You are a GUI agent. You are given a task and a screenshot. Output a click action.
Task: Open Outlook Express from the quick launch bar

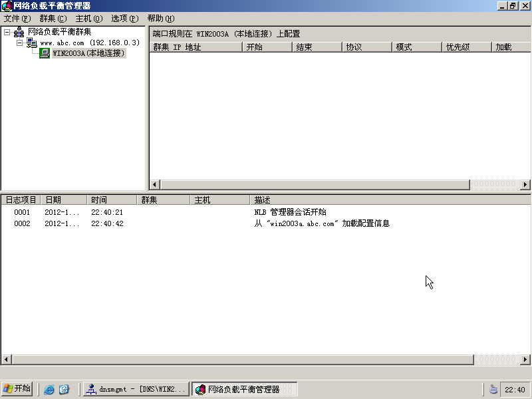click(x=63, y=388)
